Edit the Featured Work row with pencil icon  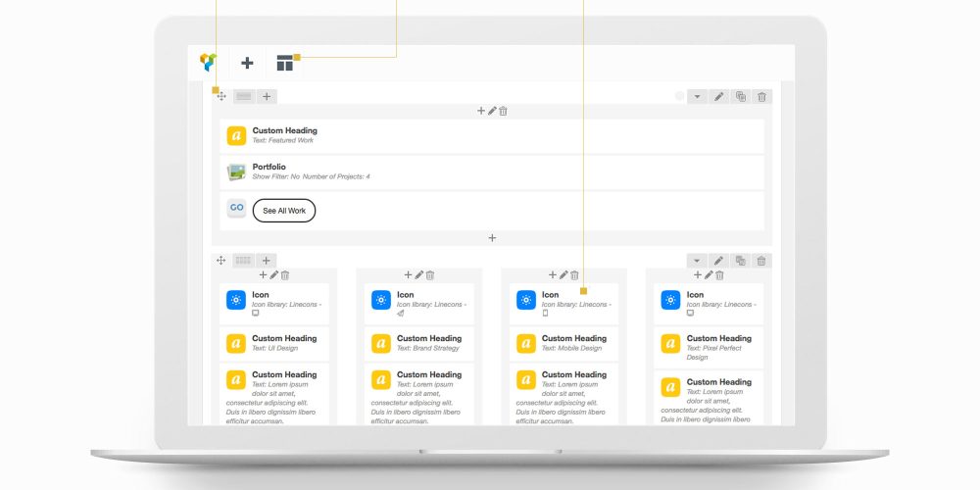(718, 96)
